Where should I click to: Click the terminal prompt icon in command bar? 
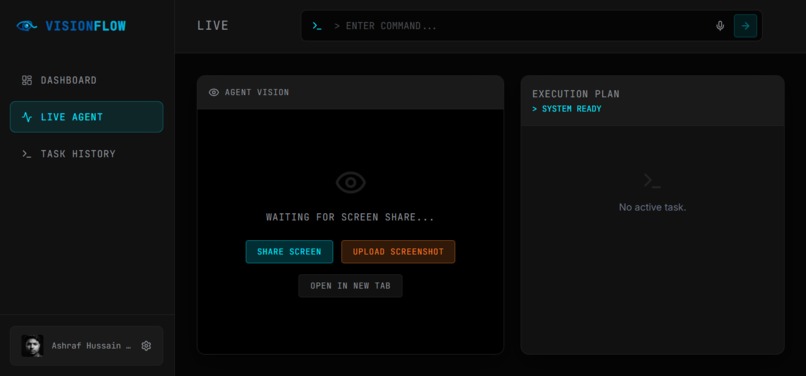click(317, 26)
